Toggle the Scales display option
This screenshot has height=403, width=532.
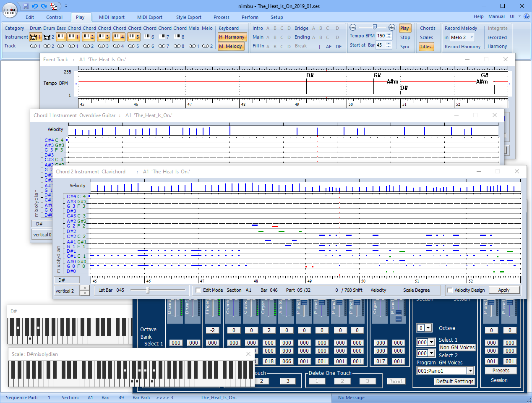[426, 37]
